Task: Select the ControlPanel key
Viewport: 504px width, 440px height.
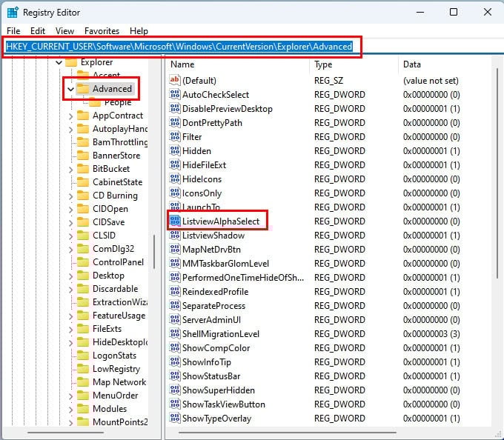Action: pos(118,262)
